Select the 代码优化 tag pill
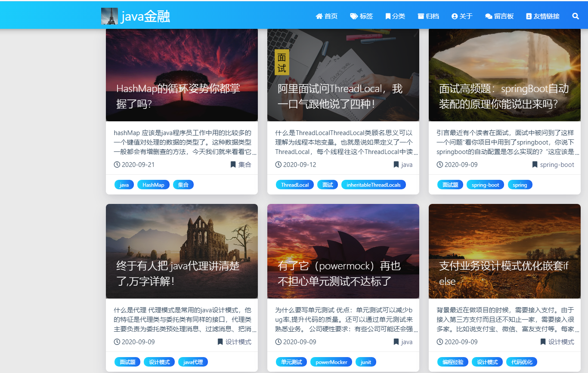 [x=522, y=362]
